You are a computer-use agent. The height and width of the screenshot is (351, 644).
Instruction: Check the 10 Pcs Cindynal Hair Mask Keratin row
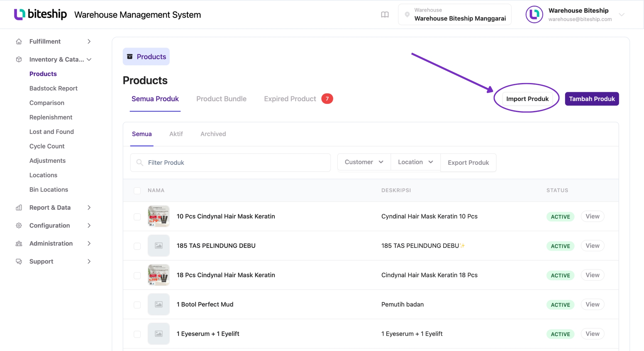(137, 217)
